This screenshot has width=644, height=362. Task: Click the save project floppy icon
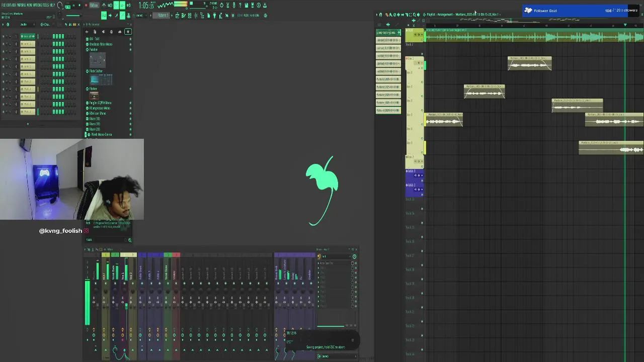[x=247, y=5]
